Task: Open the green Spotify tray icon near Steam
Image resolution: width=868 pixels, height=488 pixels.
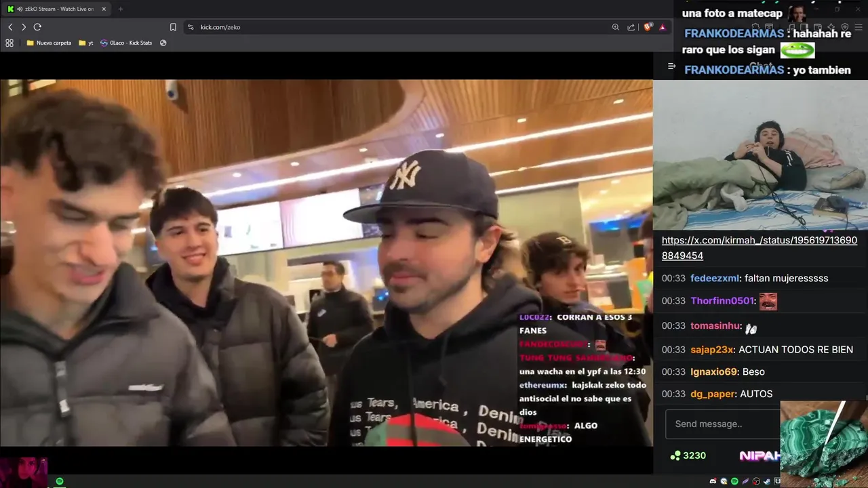Action: [734, 481]
